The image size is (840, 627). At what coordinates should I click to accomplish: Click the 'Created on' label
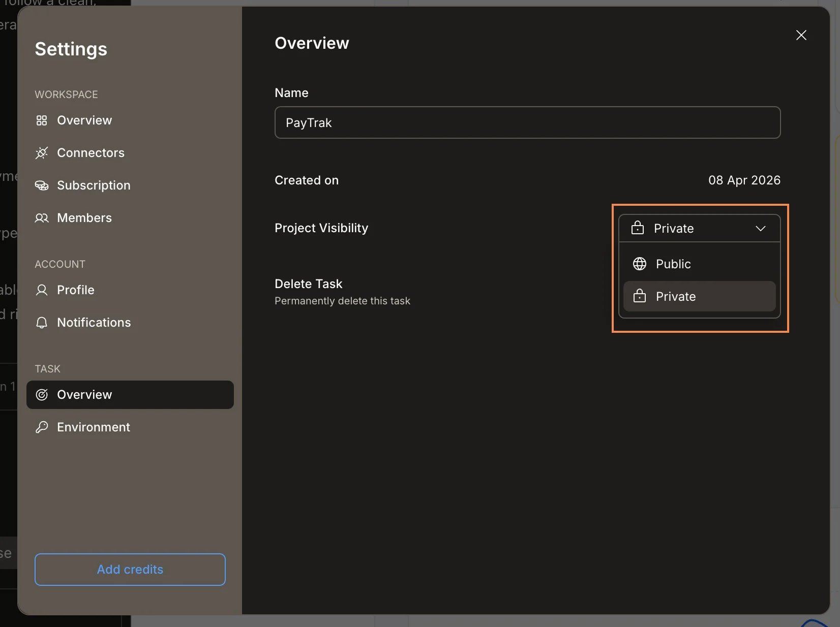point(307,180)
